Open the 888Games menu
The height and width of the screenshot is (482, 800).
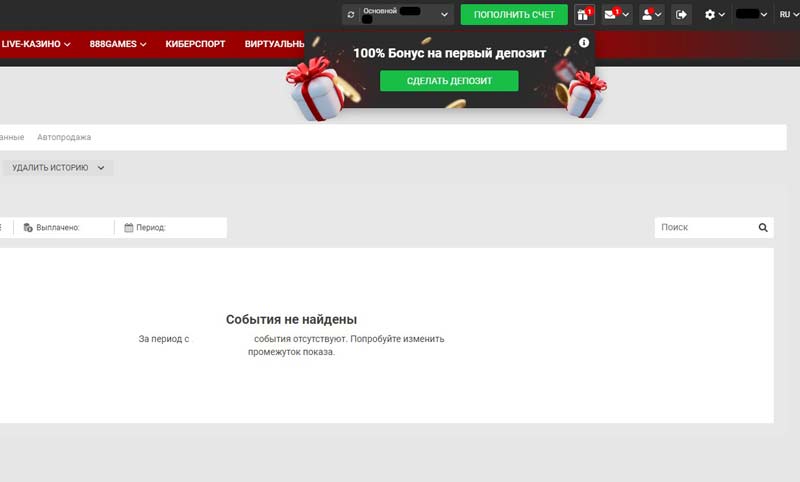click(x=118, y=44)
